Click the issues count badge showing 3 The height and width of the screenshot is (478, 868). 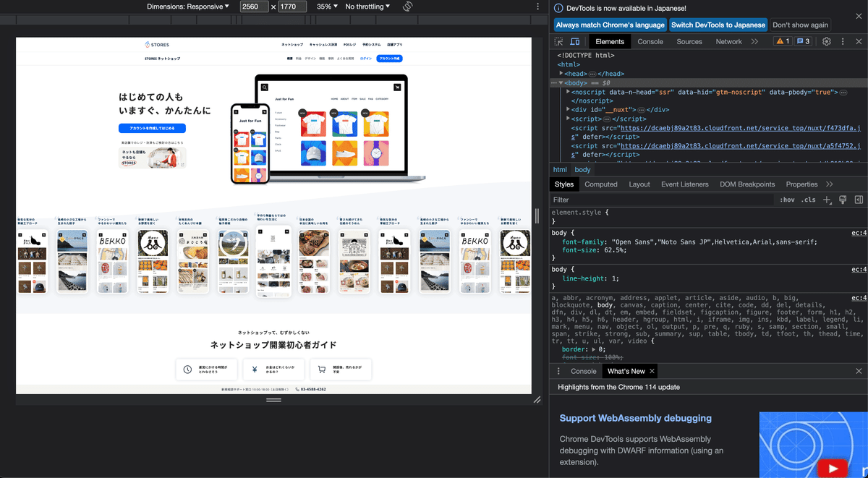pyautogui.click(x=804, y=42)
